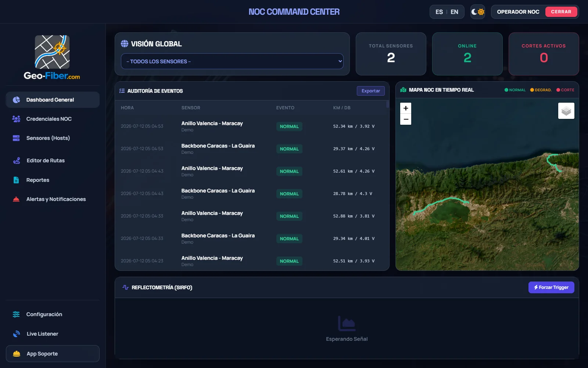588x368 pixels.
Task: Click the App Soporte hard hat icon
Action: pyautogui.click(x=17, y=354)
